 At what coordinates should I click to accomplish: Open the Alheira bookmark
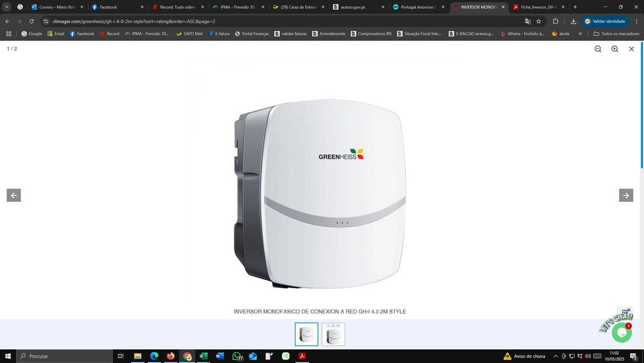coord(523,34)
